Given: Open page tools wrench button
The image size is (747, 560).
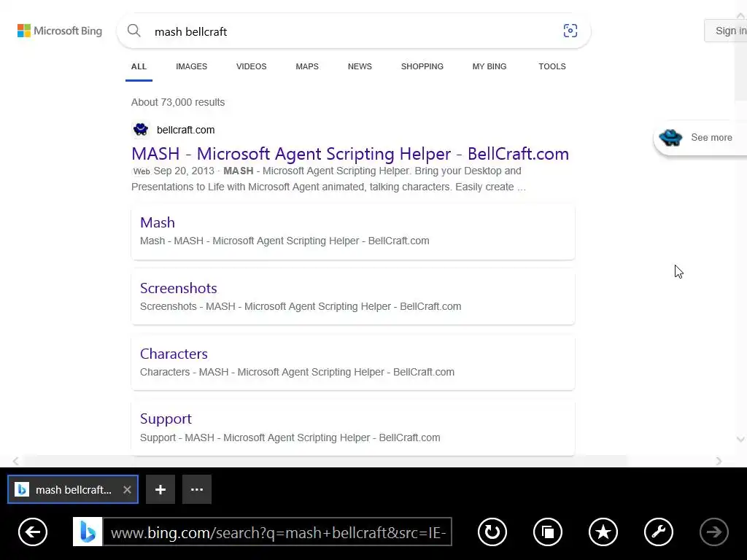Looking at the screenshot, I should [659, 532].
